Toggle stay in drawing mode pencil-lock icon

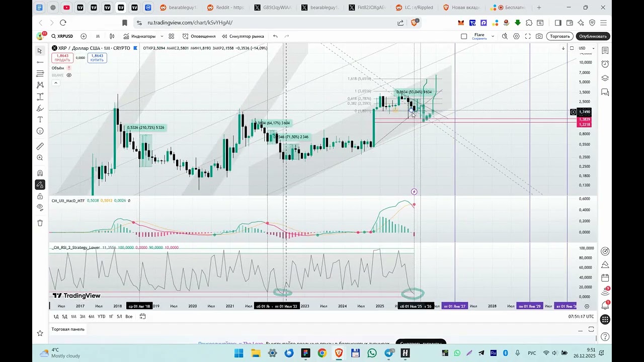point(40,185)
